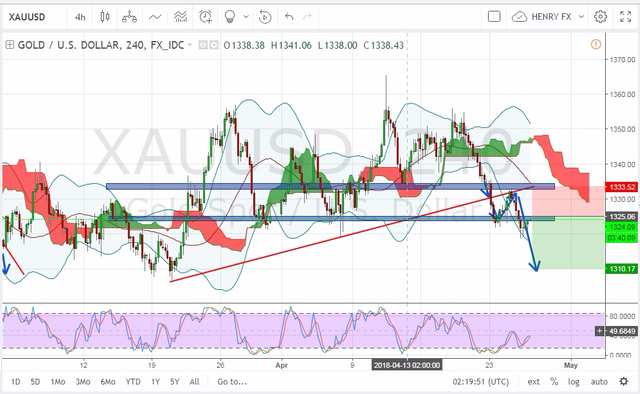The image size is (640, 394).
Task: Select the 3Mo time range
Action: click(x=83, y=382)
